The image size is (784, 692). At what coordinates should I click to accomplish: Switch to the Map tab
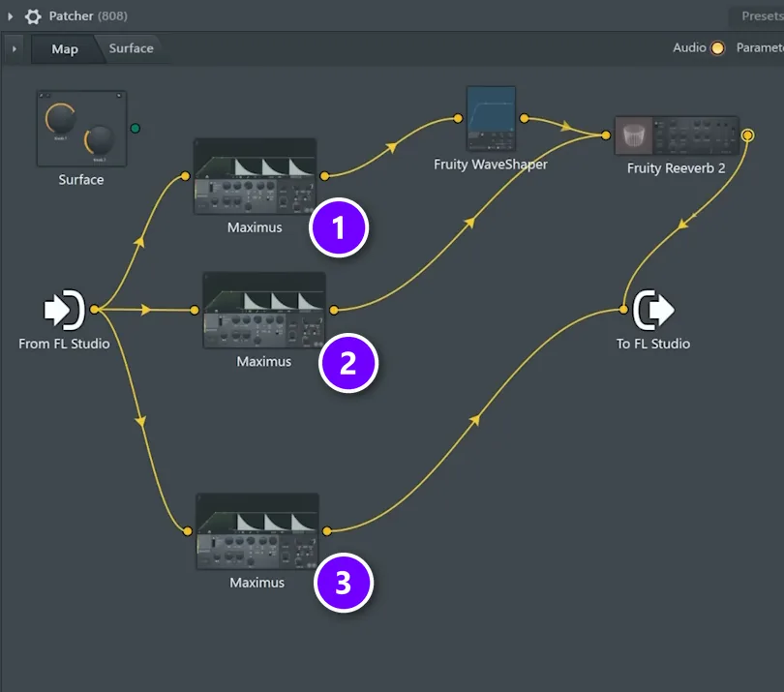pyautogui.click(x=65, y=49)
